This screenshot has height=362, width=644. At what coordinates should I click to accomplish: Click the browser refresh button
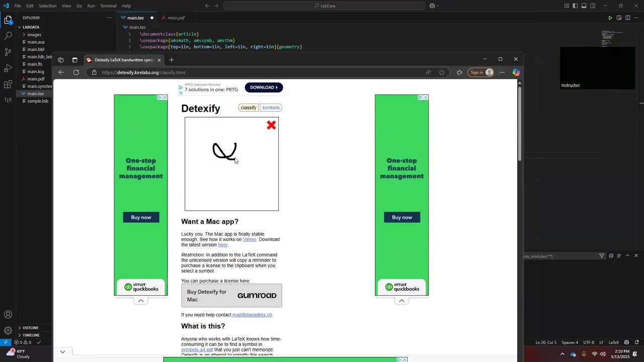coord(76,72)
